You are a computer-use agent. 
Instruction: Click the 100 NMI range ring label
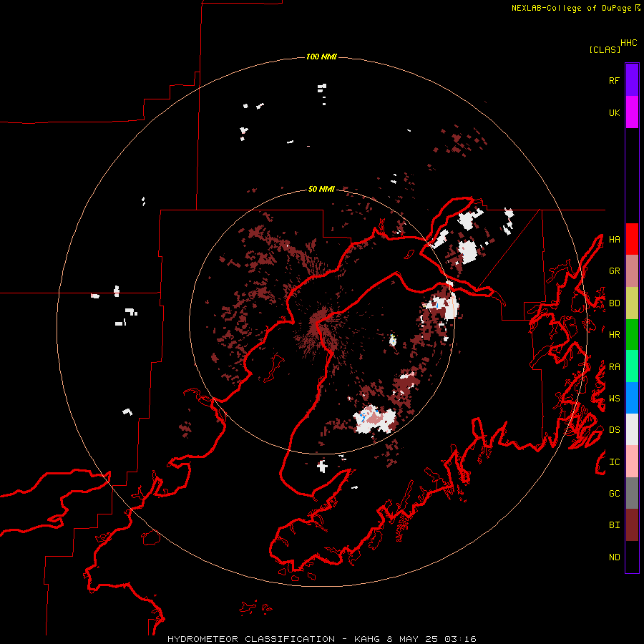click(321, 57)
